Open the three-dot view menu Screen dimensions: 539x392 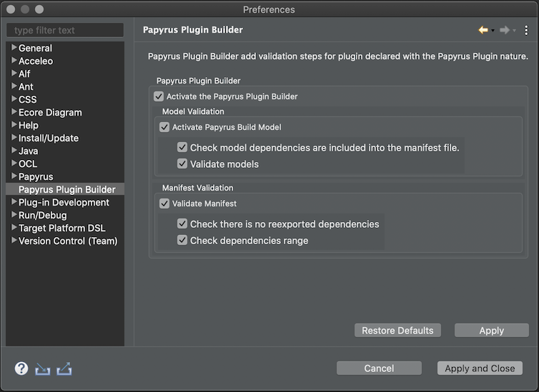coord(526,30)
